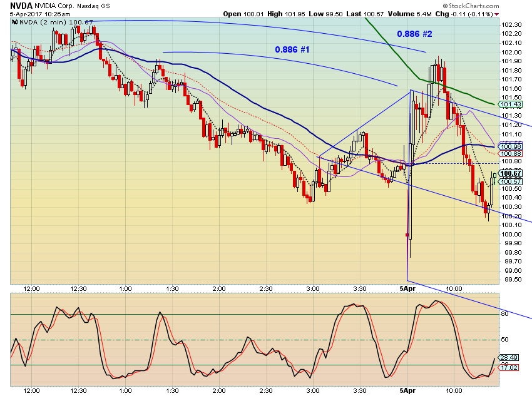Select the "0.886 #2" chart annotation
The image size is (532, 396).
pyautogui.click(x=414, y=34)
